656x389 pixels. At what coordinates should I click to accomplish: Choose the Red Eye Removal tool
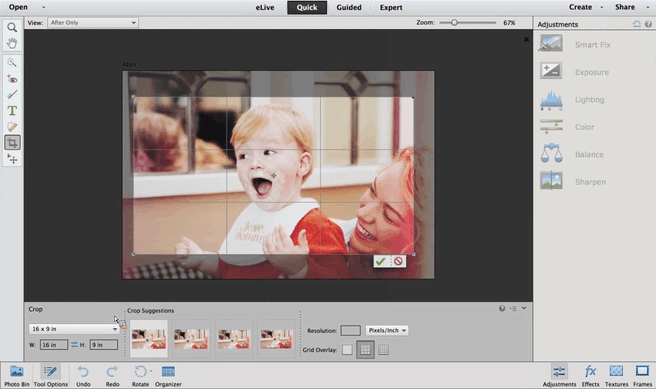coord(12,79)
